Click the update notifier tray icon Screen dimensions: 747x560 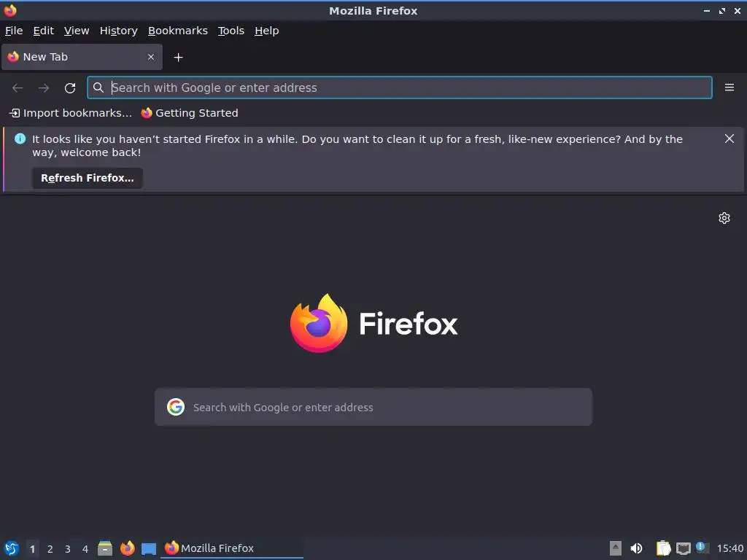(702, 548)
